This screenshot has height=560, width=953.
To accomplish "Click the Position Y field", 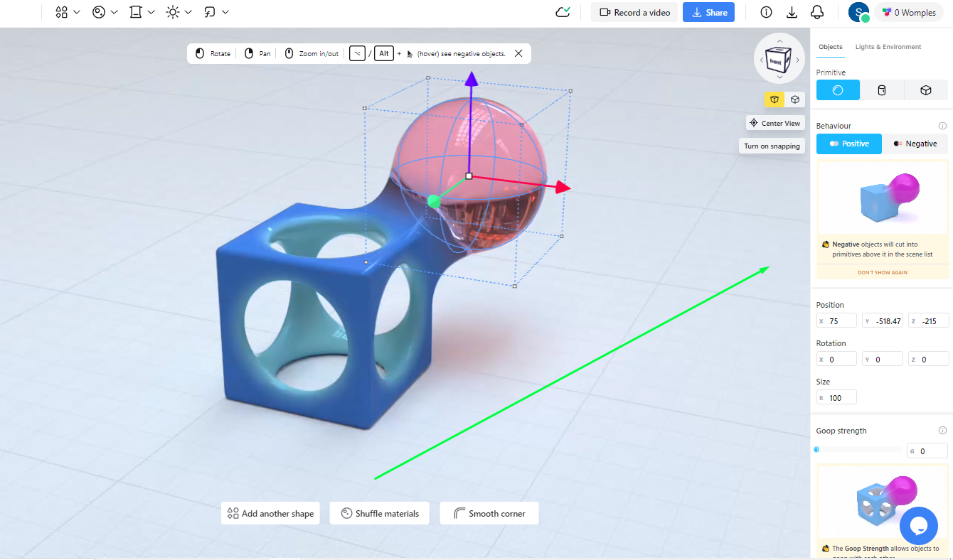I will [x=883, y=321].
